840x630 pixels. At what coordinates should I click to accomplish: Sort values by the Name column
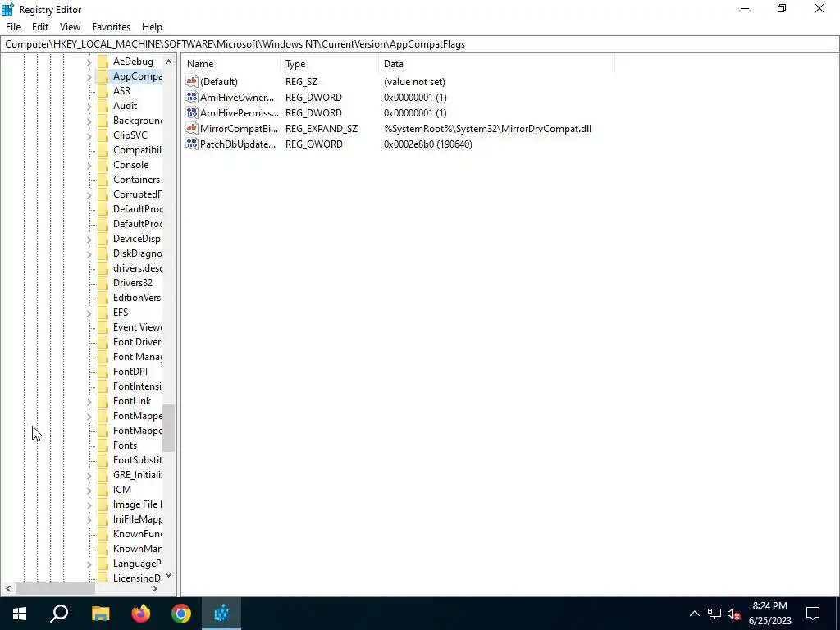tap(231, 64)
